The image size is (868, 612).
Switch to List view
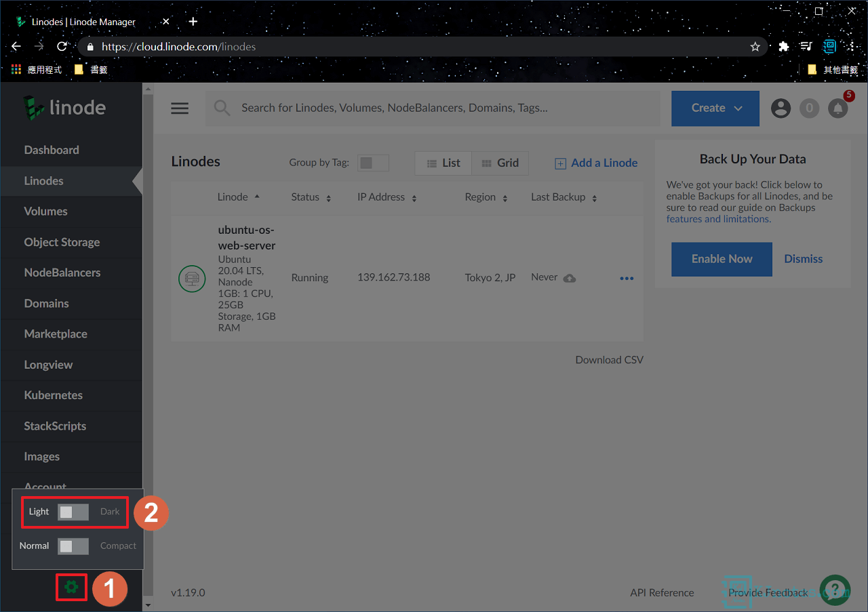point(443,163)
